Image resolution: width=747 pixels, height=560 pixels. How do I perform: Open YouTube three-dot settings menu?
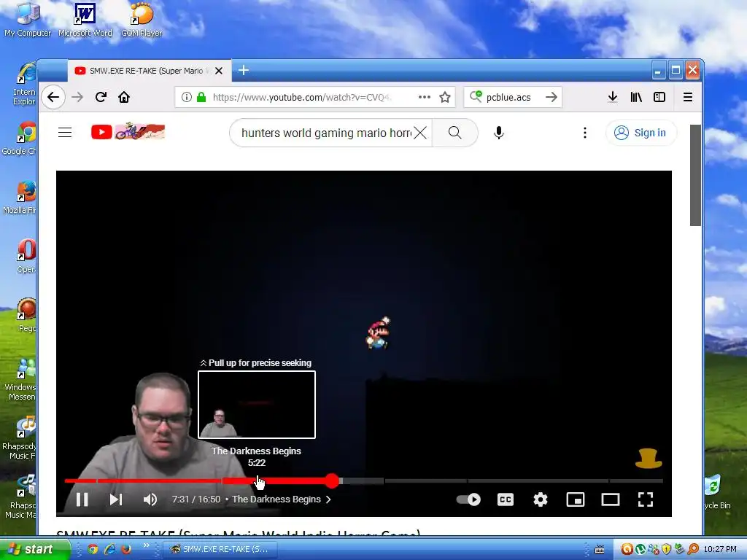(x=585, y=133)
